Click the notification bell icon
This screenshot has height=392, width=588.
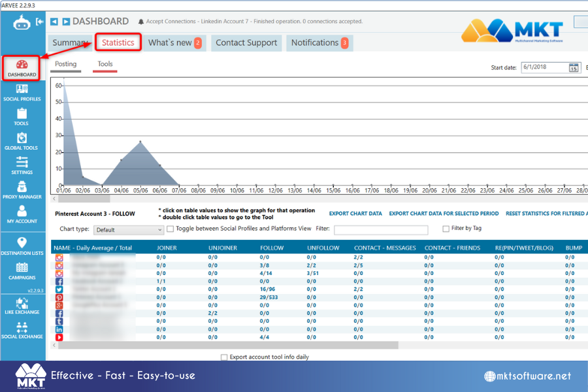[141, 22]
